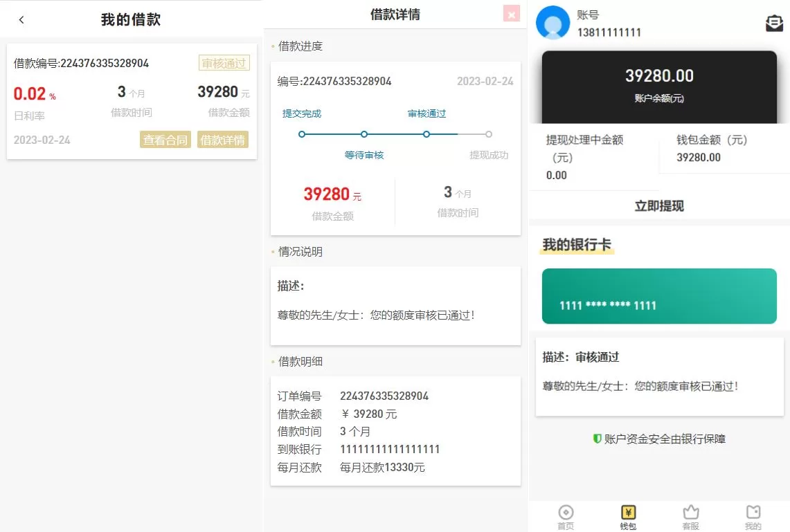Switch to the 我的 tab in bottom navigation
Image resolution: width=790 pixels, height=532 pixels.
pyautogui.click(x=753, y=517)
